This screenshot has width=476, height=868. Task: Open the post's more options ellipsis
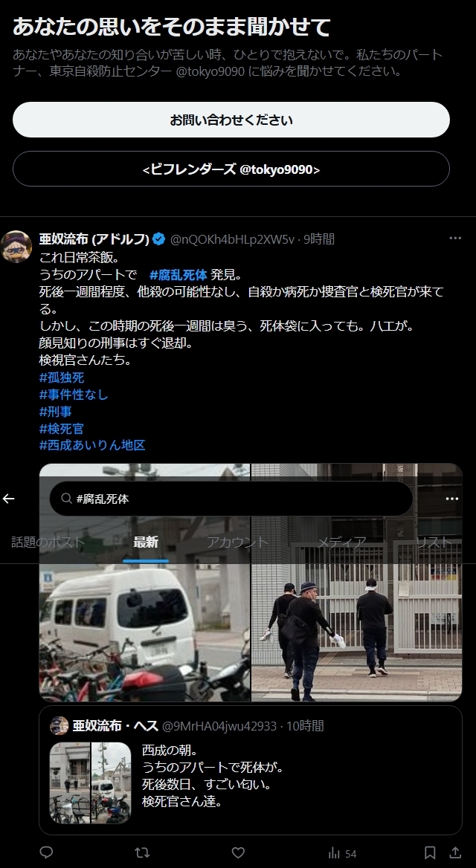[455, 239]
